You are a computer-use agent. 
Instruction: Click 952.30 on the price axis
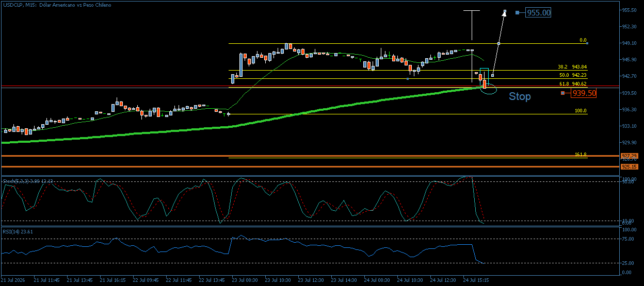629,26
